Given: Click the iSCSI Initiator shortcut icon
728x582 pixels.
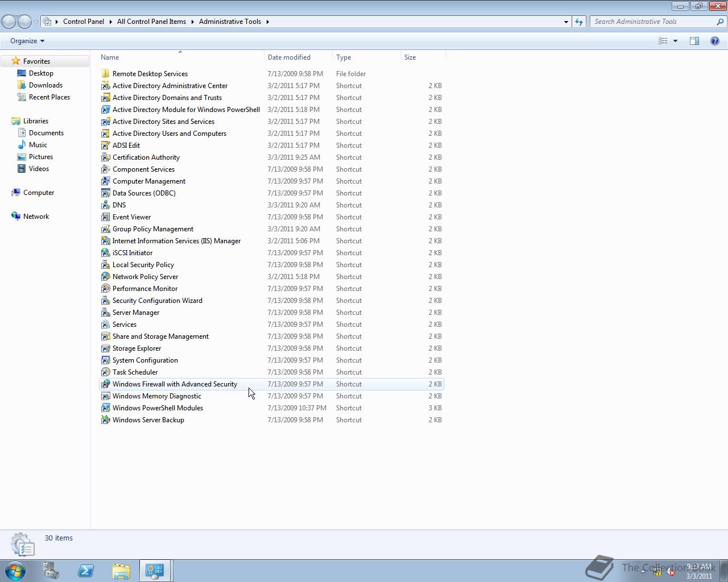Looking at the screenshot, I should coord(105,253).
